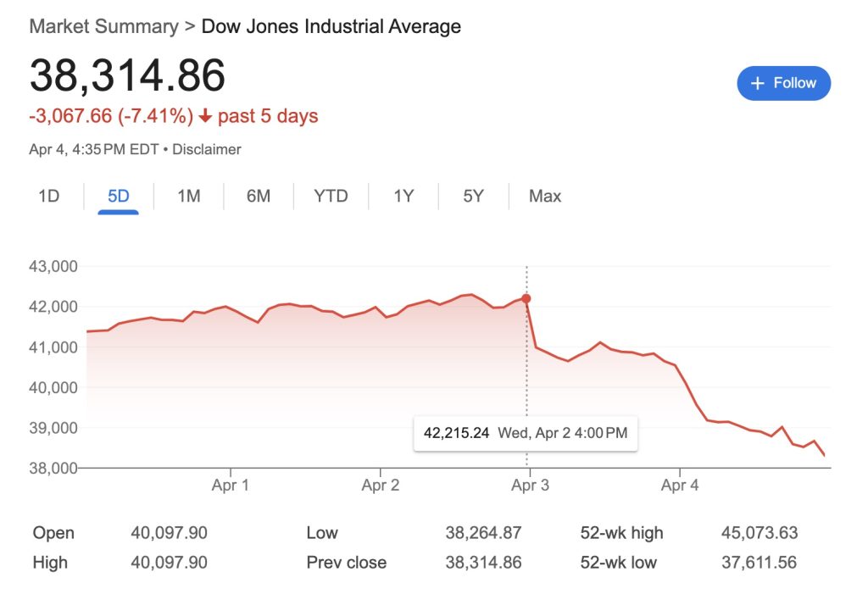Click the Dow Jones Industrial Average breadcrumb
868x594 pixels.
(330, 26)
